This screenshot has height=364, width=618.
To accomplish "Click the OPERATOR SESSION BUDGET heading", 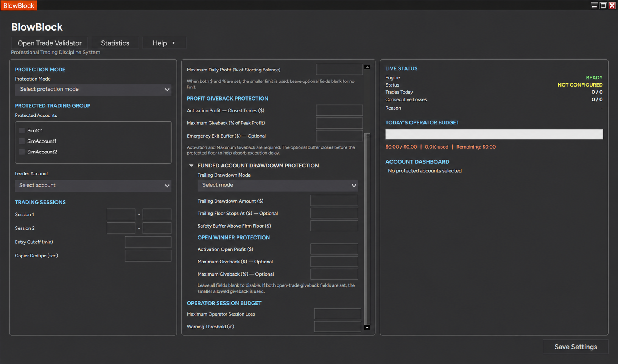I will pyautogui.click(x=224, y=303).
